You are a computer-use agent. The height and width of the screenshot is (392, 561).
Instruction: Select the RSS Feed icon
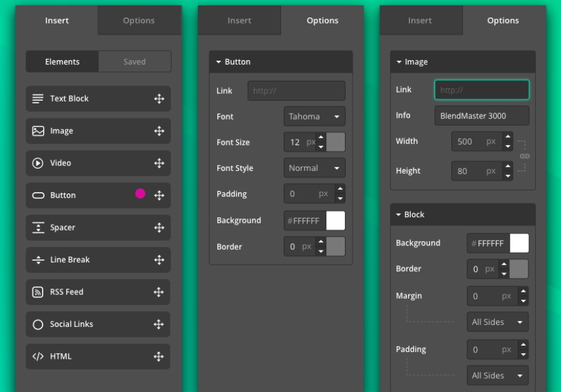point(38,292)
